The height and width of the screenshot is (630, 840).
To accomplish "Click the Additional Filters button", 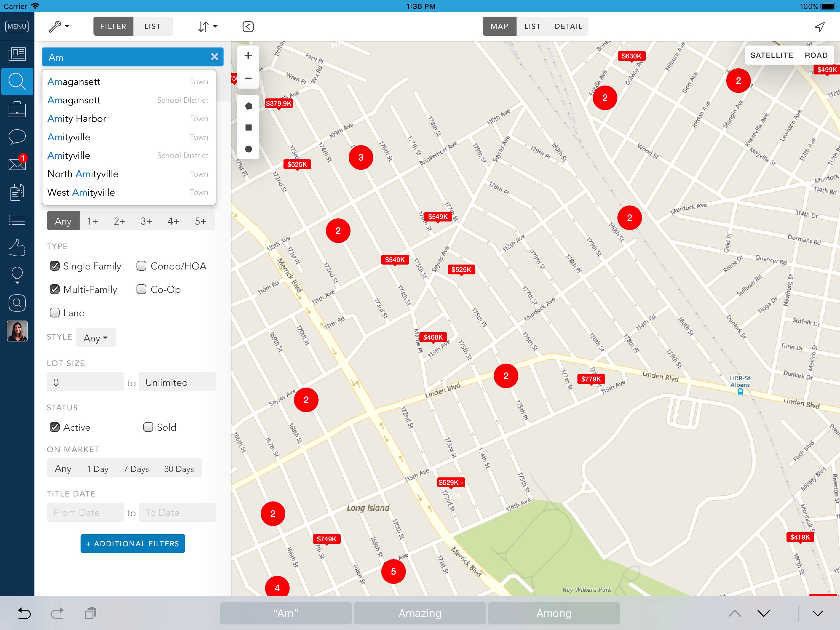I will (133, 544).
